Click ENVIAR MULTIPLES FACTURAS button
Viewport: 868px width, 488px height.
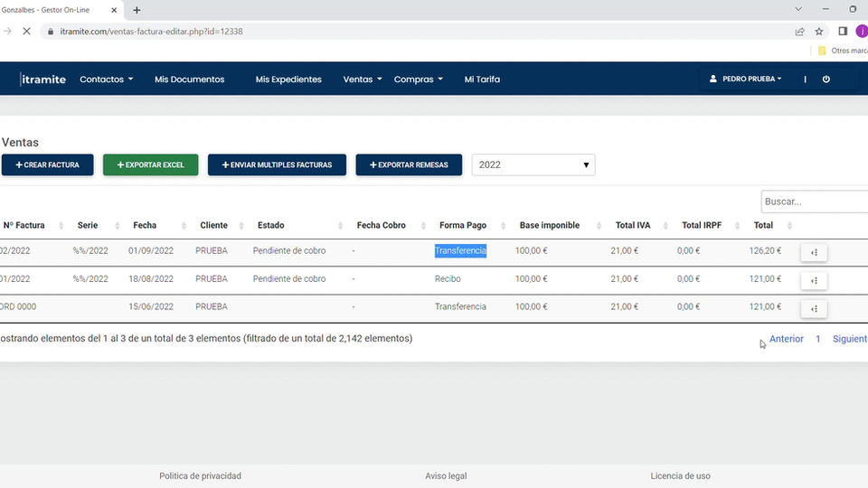tap(277, 164)
